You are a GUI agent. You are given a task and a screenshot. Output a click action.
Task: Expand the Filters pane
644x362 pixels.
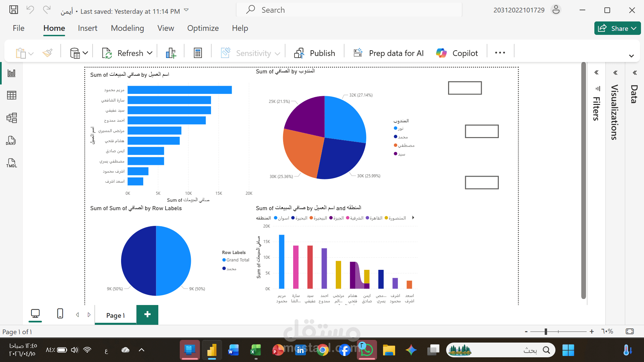click(x=596, y=72)
